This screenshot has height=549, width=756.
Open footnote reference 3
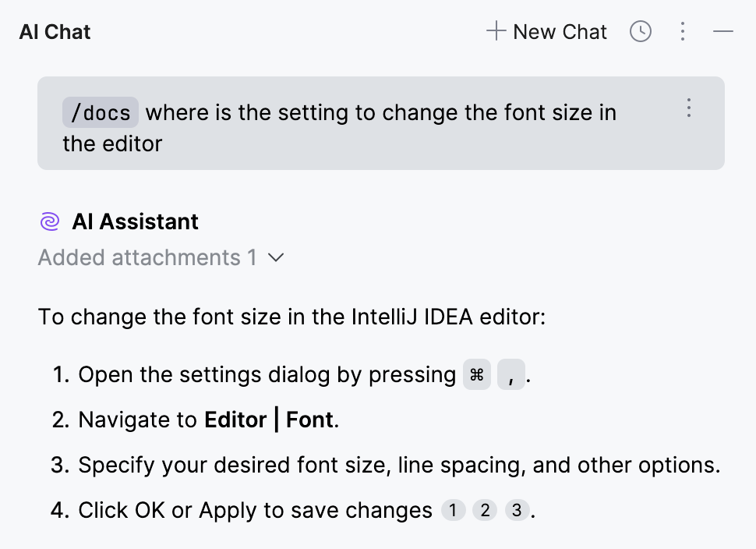pyautogui.click(x=517, y=510)
